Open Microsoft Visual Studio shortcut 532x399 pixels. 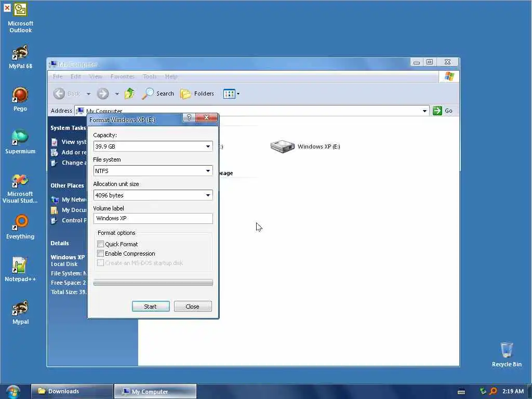coord(20,188)
